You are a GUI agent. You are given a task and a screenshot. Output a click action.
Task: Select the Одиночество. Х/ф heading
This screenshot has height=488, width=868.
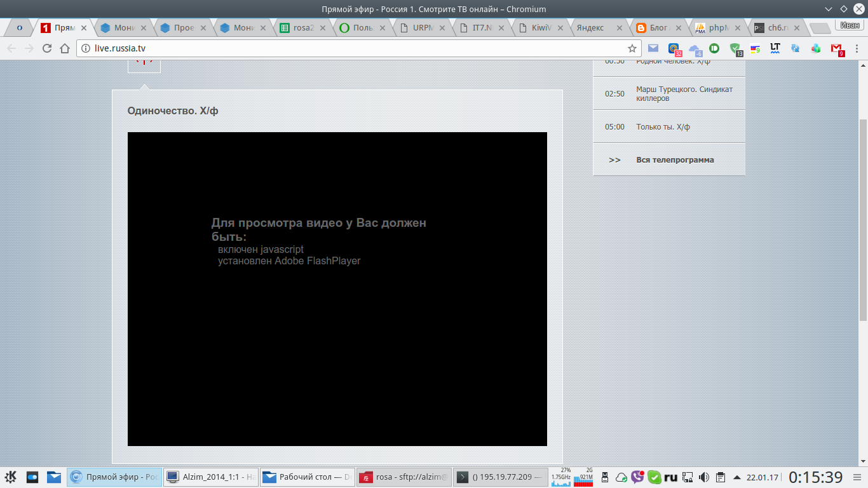tap(173, 111)
